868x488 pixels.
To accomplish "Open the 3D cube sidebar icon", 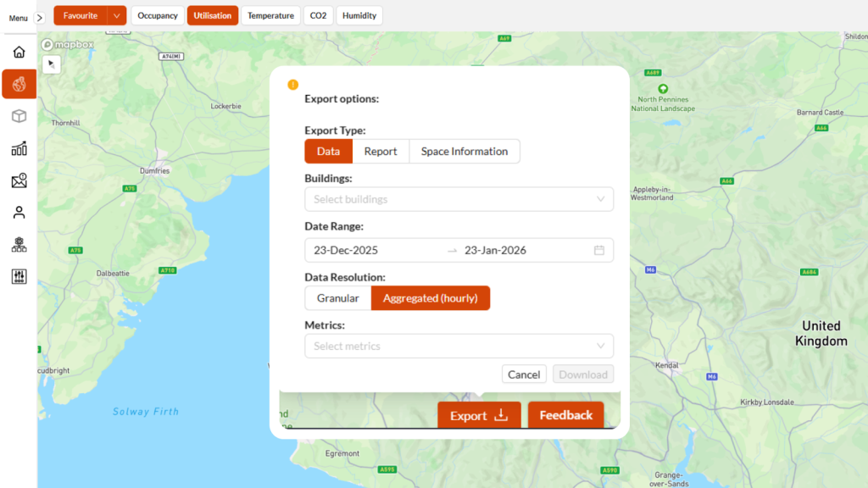I will tap(19, 116).
